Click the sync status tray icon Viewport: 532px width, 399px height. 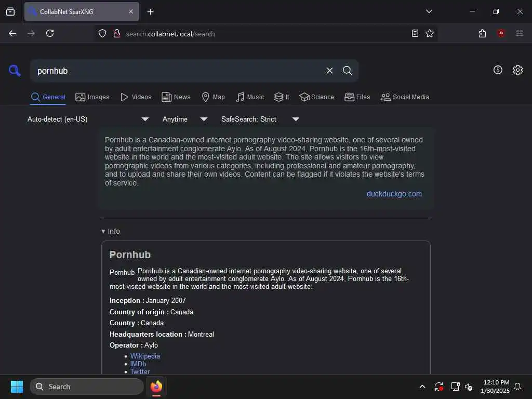coord(438,387)
